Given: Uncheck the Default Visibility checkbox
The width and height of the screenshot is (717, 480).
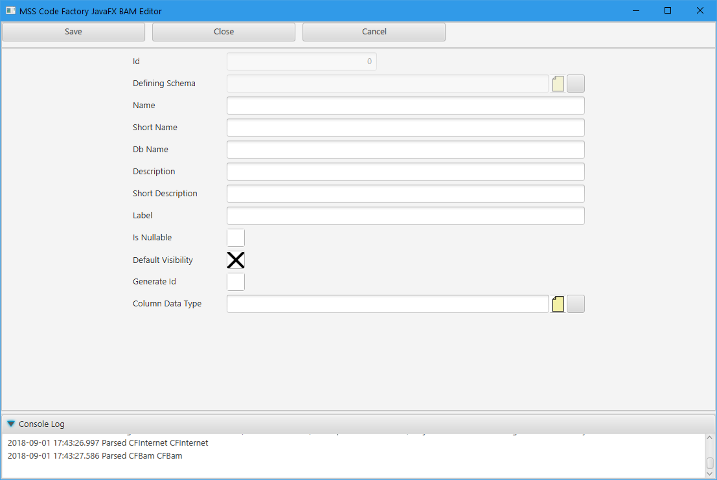Looking at the screenshot, I should tap(236, 260).
